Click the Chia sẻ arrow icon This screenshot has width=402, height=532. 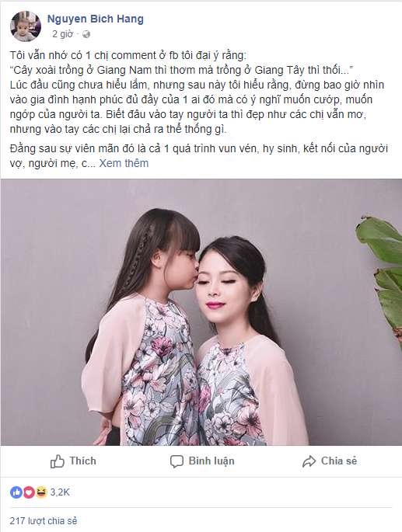click(309, 461)
